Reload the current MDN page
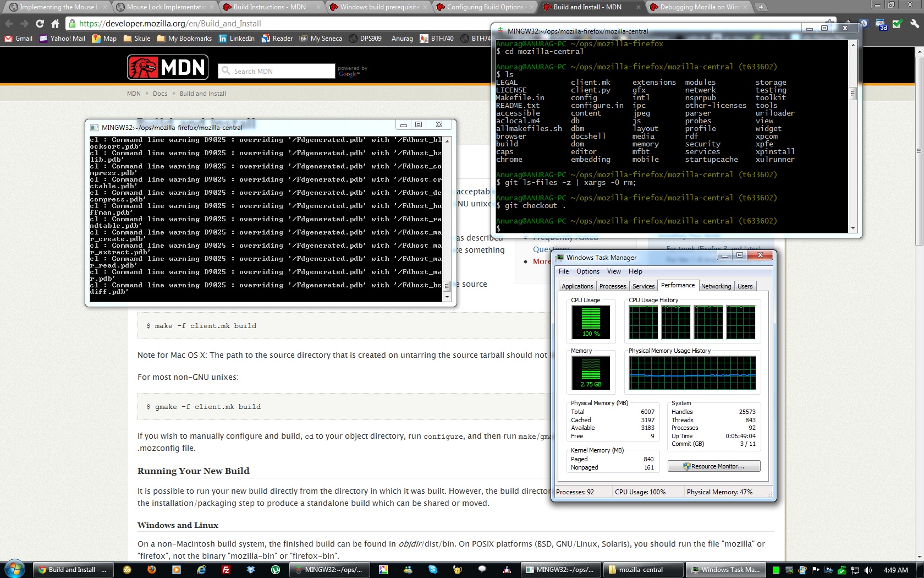The image size is (924, 578). (x=40, y=24)
